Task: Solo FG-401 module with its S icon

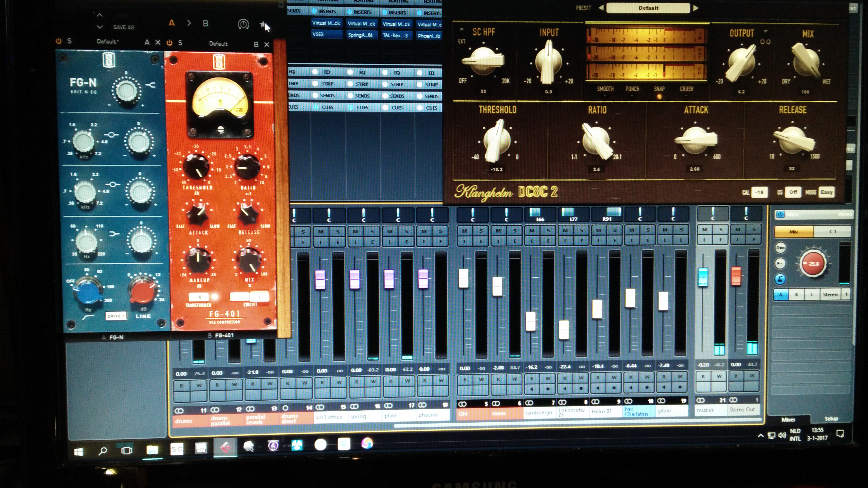Action: click(180, 43)
